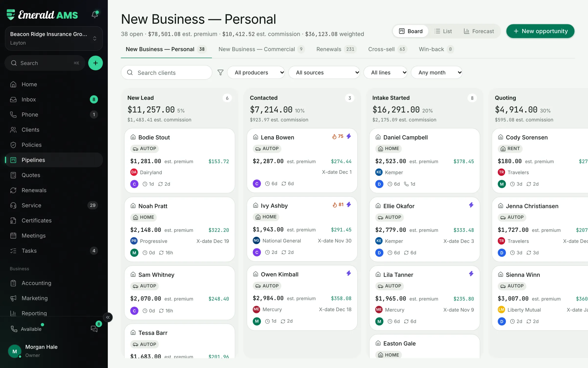The width and height of the screenshot is (588, 368).
Task: Open the Beacon Ridge Insurance agency switcher
Action: pos(54,39)
